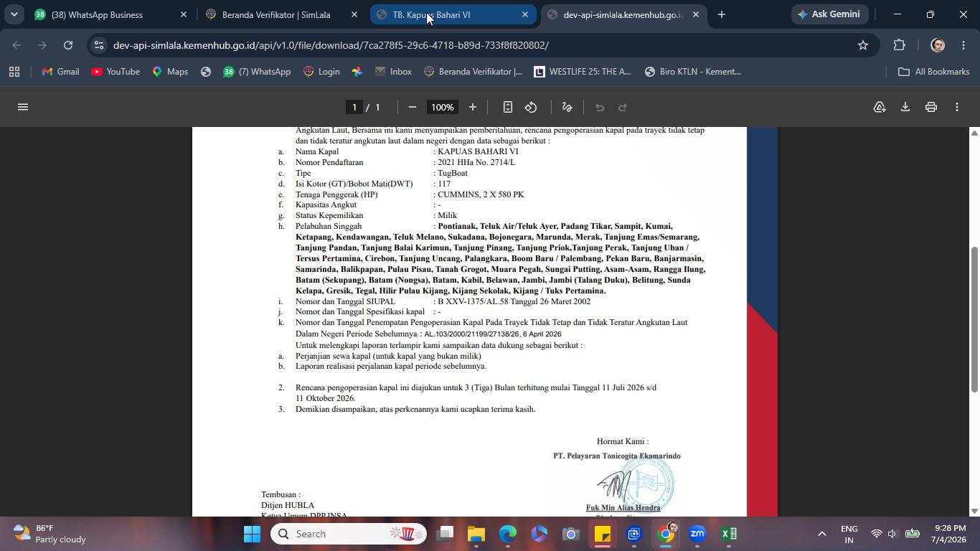Redo the PDF annotation

(x=623, y=107)
